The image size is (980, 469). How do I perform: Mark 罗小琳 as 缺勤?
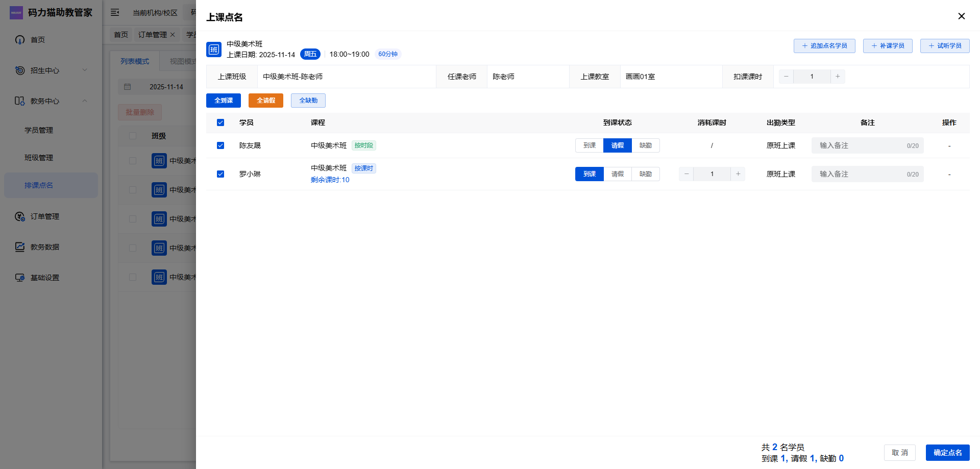pyautogui.click(x=645, y=174)
